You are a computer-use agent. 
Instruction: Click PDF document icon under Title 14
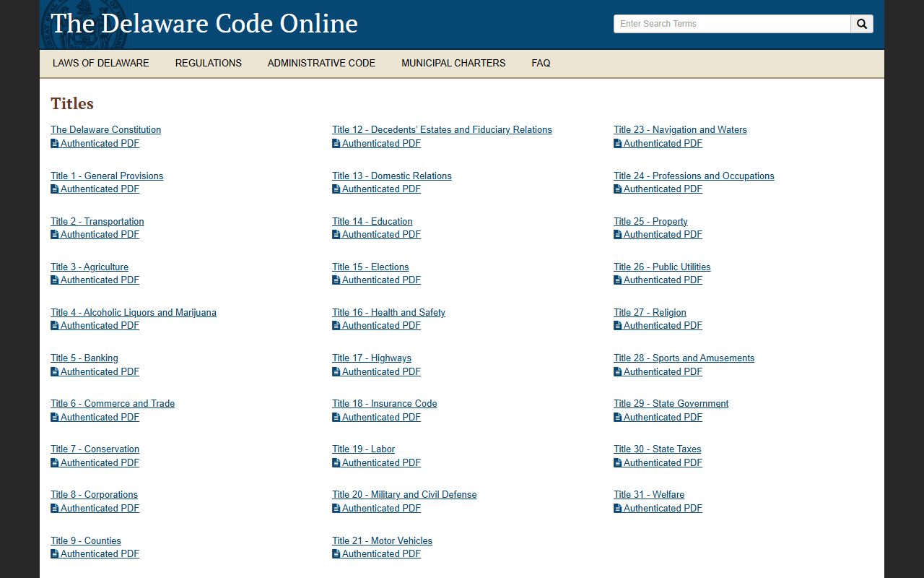point(336,234)
